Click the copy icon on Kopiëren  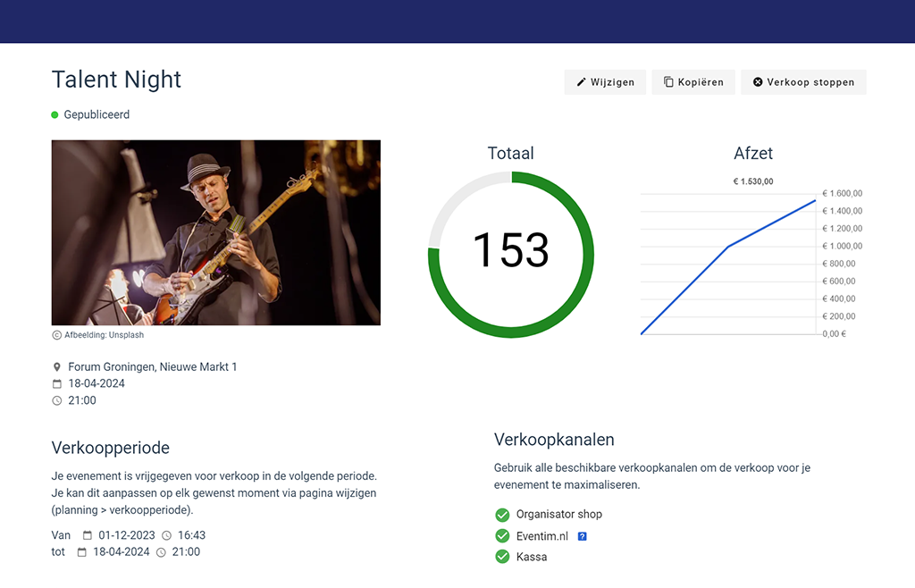point(668,82)
